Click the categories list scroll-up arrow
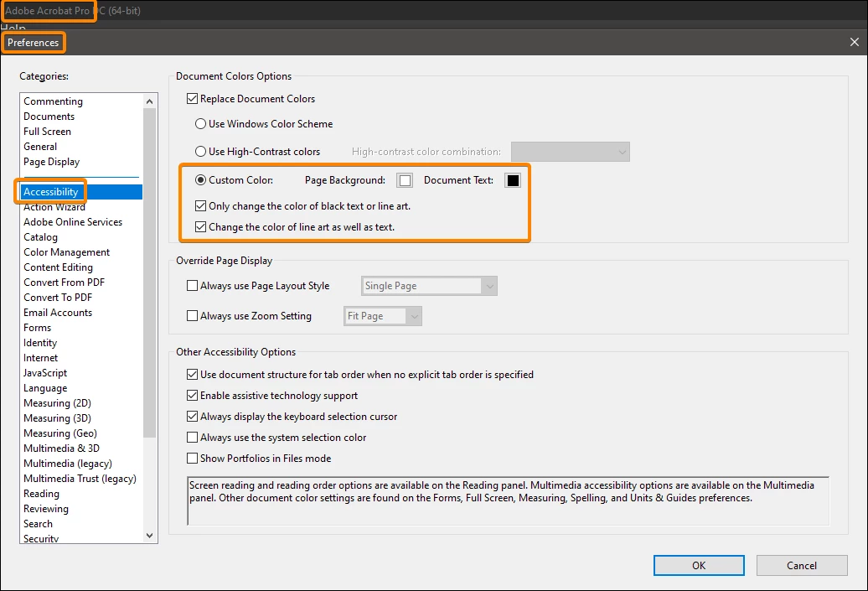 coord(149,101)
